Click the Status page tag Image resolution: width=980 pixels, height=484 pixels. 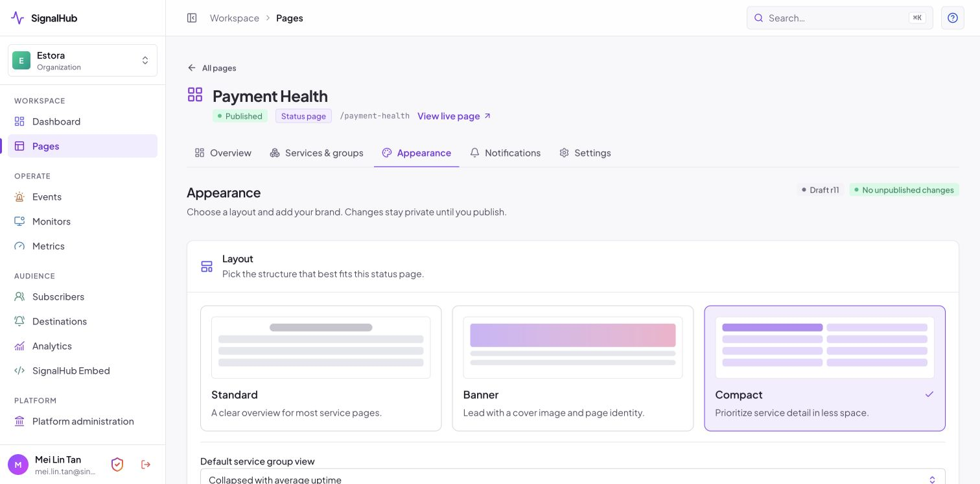coord(303,116)
